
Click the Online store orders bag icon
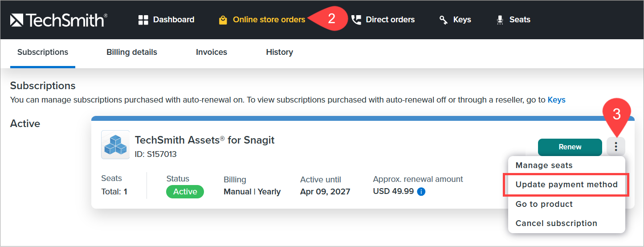click(223, 20)
